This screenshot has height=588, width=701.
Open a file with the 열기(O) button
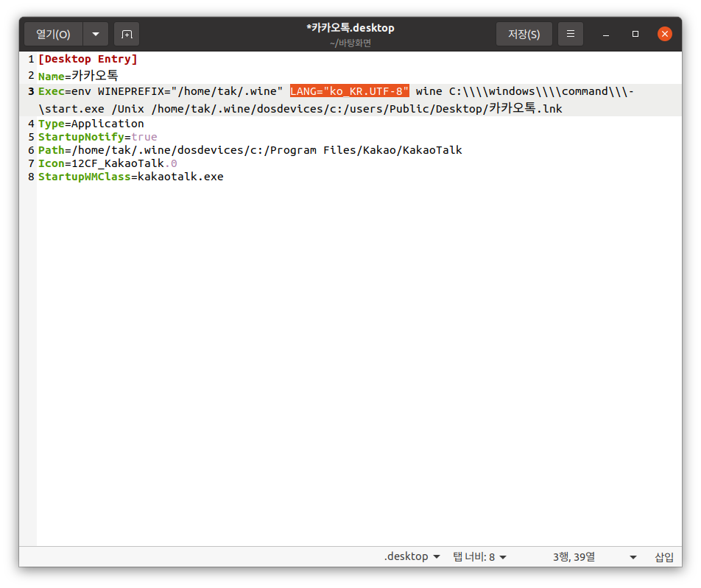[53, 34]
